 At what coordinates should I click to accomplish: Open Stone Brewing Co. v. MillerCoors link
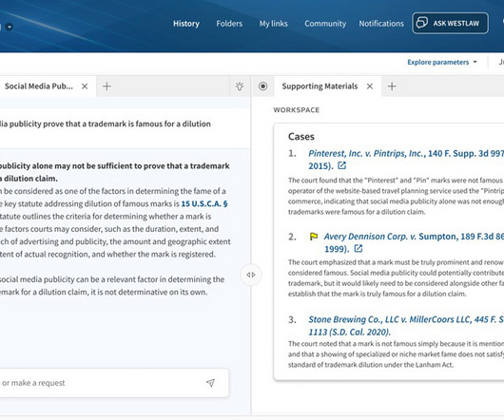406,326
